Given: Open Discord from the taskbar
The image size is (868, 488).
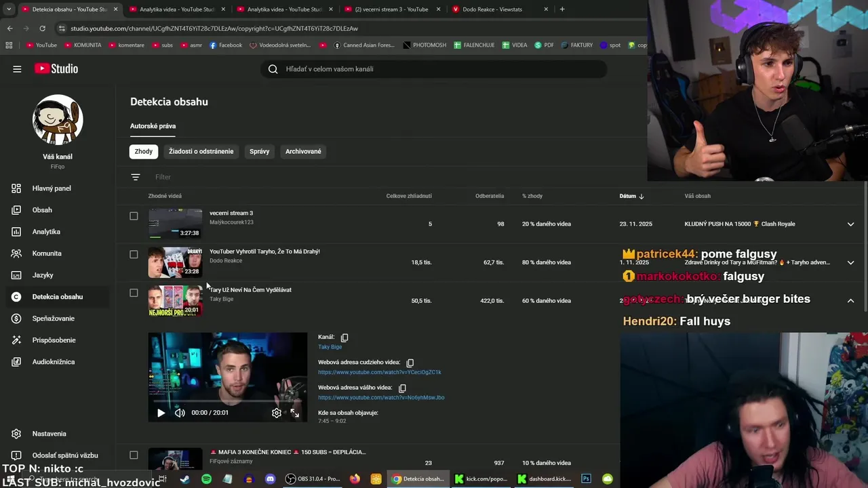Looking at the screenshot, I should click(x=270, y=479).
